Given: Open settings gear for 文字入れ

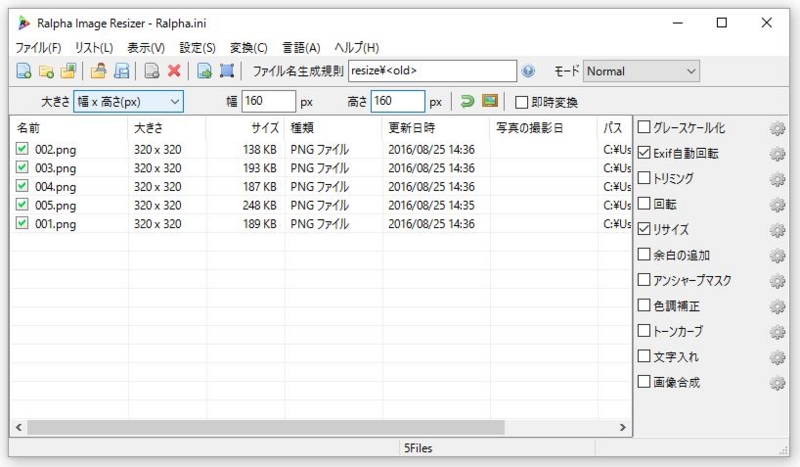Looking at the screenshot, I should point(778,358).
